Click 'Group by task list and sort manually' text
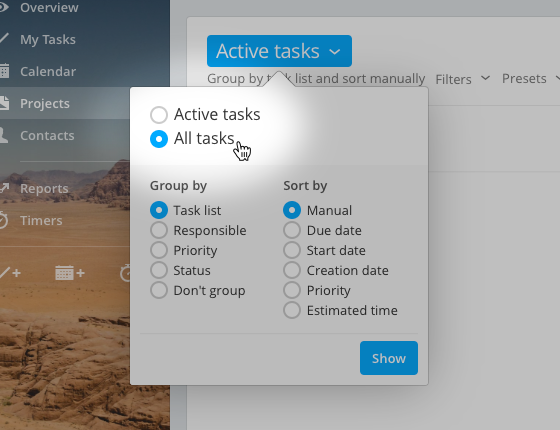The image size is (560, 430). coord(316,79)
